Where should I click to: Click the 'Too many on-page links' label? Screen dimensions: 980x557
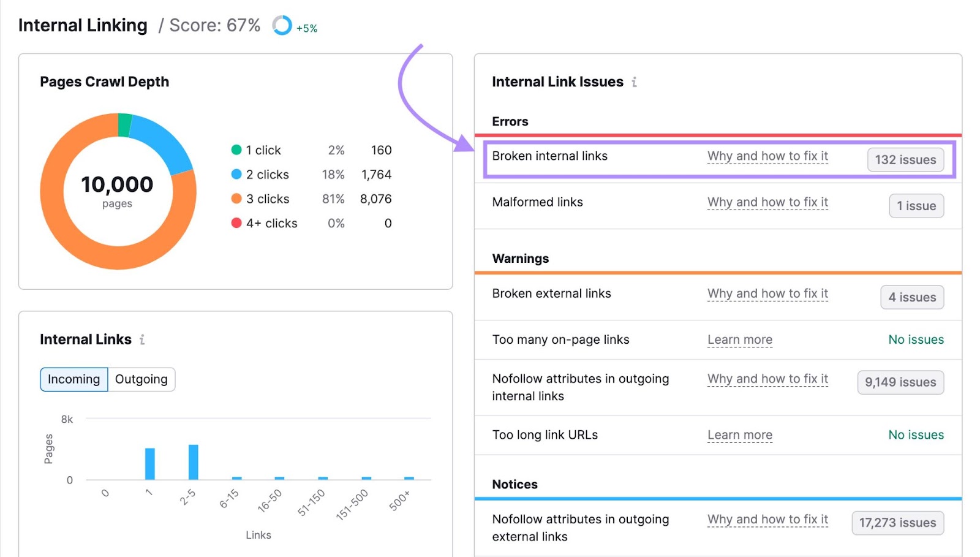[560, 339]
